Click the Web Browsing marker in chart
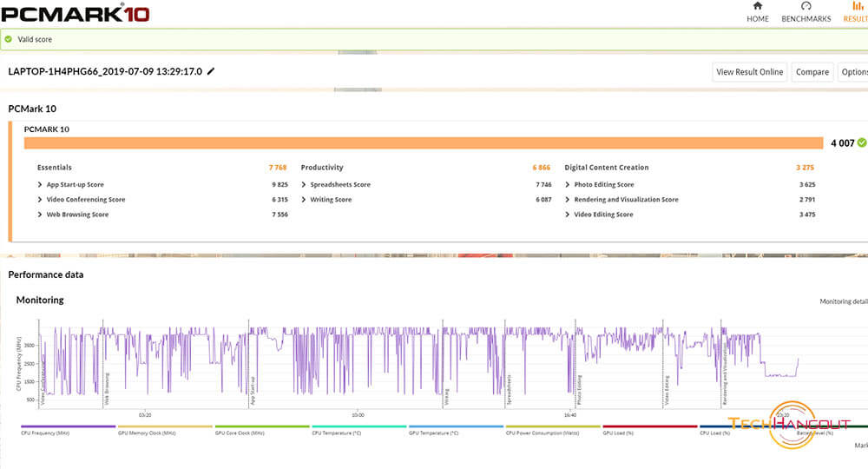Viewport: 868px width, 469px height. pos(108,389)
